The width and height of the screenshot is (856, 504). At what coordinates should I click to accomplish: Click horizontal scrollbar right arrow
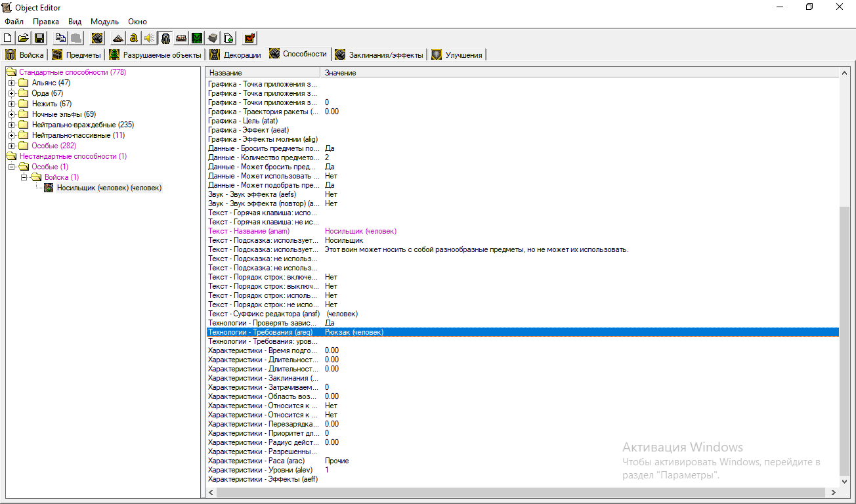[x=834, y=492]
